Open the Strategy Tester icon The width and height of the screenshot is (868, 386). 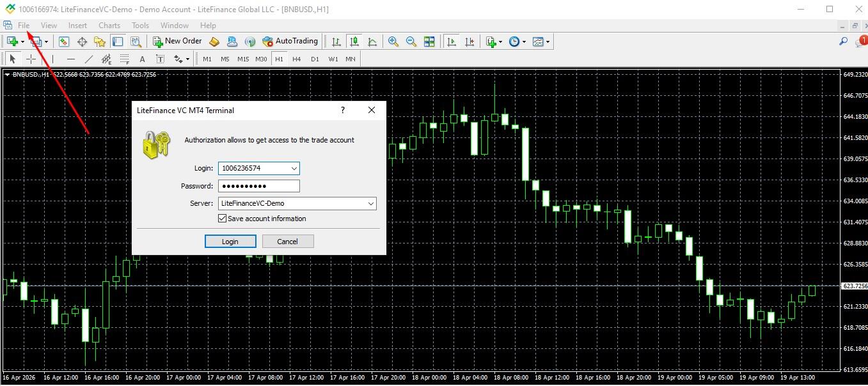pyautogui.click(x=136, y=42)
